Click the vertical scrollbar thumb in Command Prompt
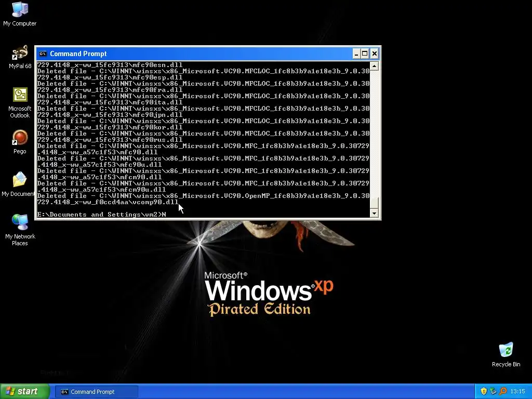 point(374,203)
